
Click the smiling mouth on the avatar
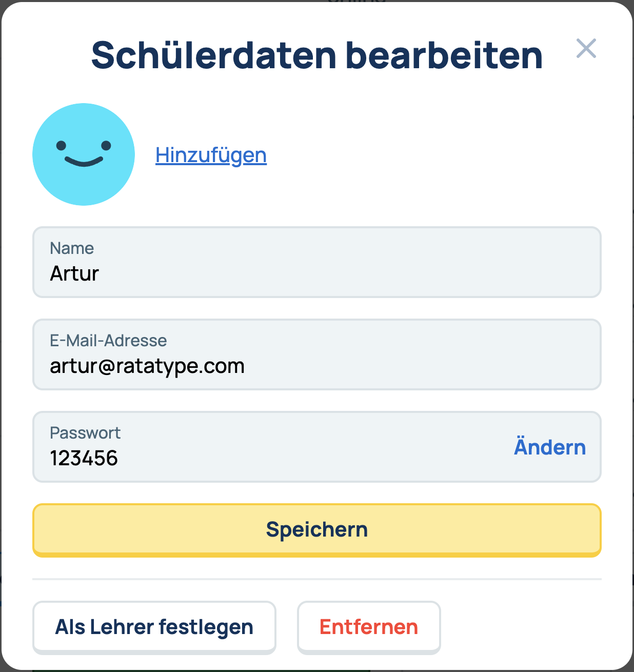[x=84, y=162]
